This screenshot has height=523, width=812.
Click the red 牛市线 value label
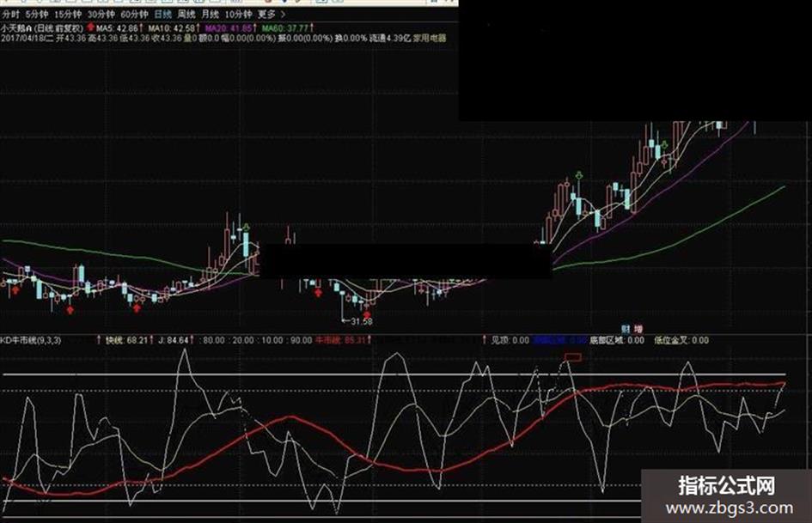[341, 341]
